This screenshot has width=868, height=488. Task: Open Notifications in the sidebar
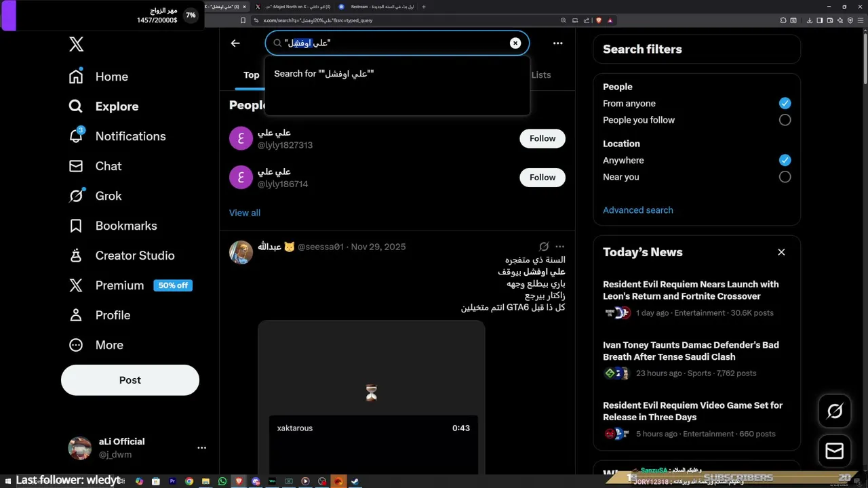(x=117, y=136)
